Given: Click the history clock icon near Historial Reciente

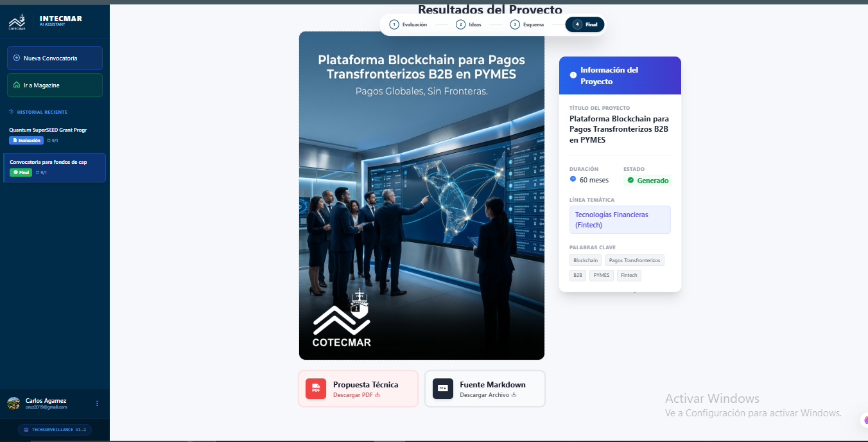Looking at the screenshot, I should (x=11, y=112).
